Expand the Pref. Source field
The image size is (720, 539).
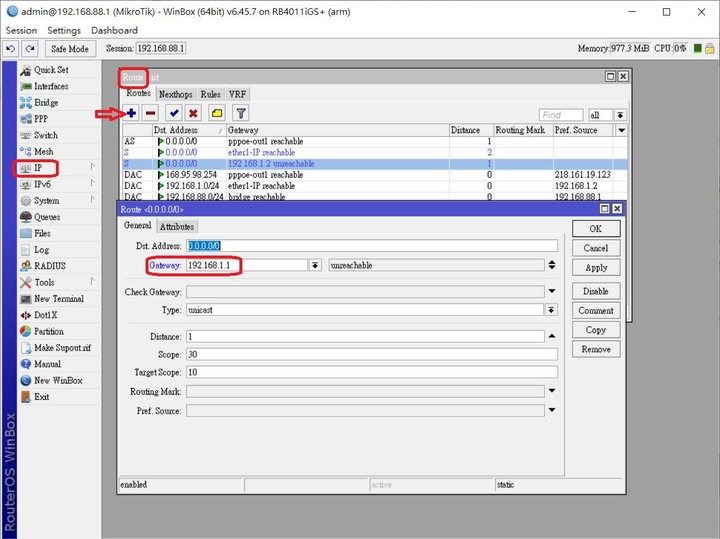(x=552, y=410)
